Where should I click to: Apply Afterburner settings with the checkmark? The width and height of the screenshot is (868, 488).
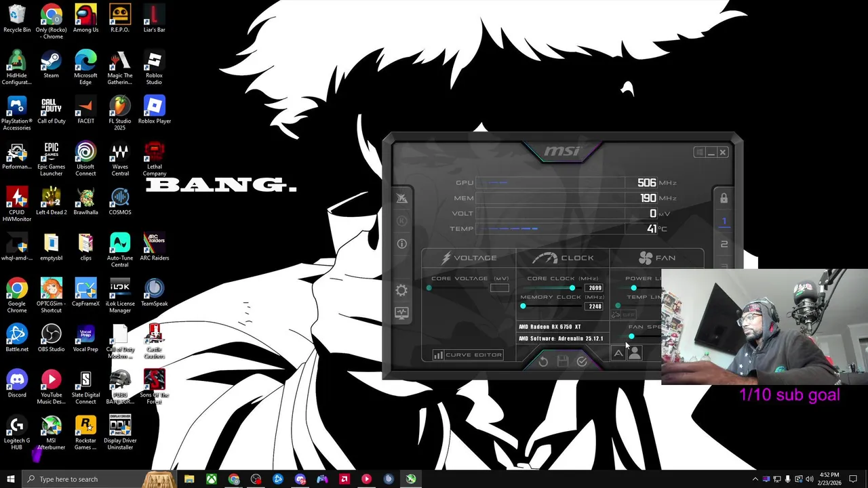[582, 362]
